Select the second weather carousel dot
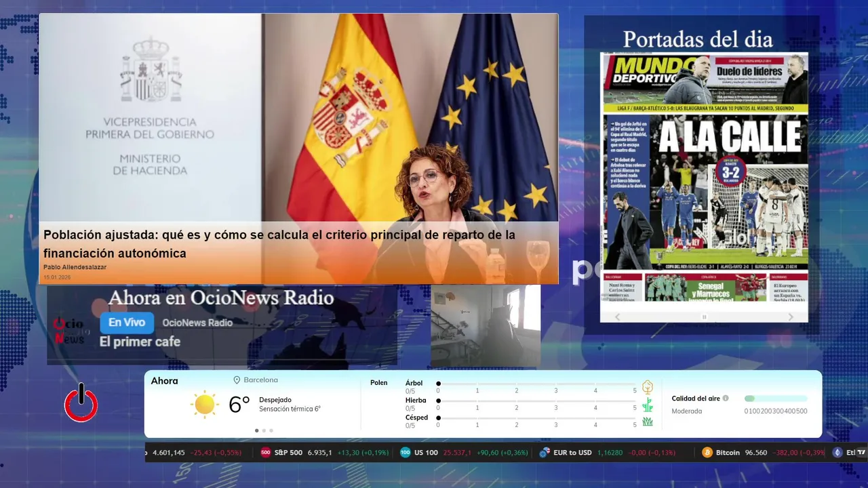The width and height of the screenshot is (868, 488). 264,430
